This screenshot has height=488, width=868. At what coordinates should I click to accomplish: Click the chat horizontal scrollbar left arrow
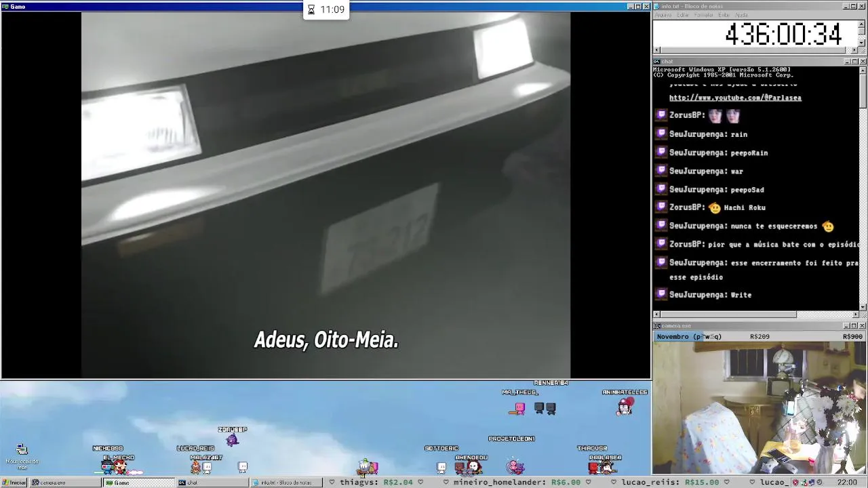(656, 314)
